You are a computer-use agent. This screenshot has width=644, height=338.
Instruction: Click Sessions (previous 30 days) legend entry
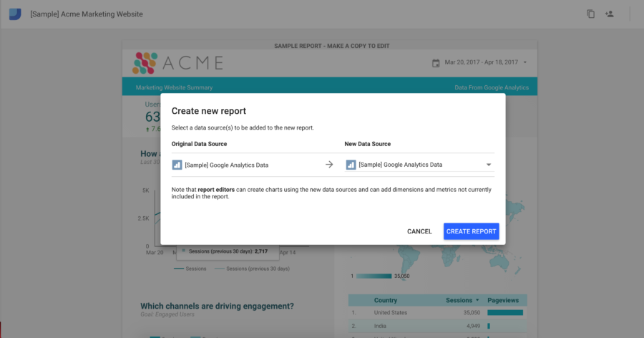252,269
